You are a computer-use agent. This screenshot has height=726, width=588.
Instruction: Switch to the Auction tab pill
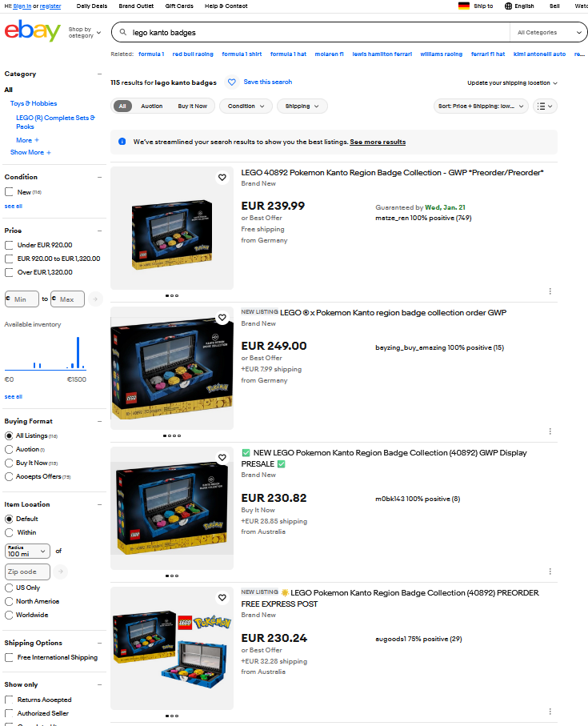tap(152, 106)
